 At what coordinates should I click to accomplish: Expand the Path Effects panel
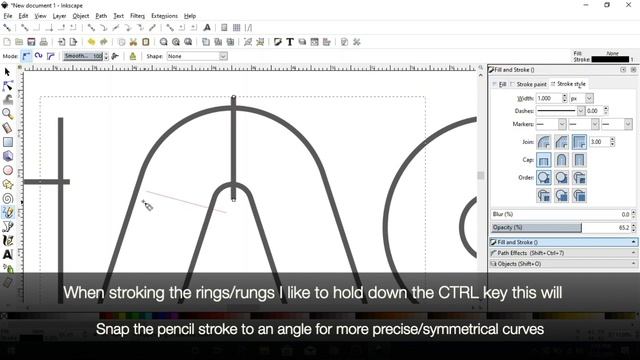(563, 253)
